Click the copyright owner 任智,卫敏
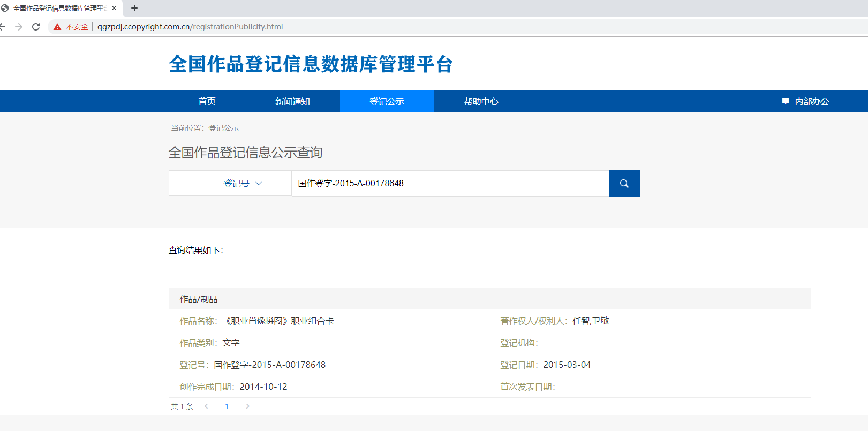 (591, 321)
